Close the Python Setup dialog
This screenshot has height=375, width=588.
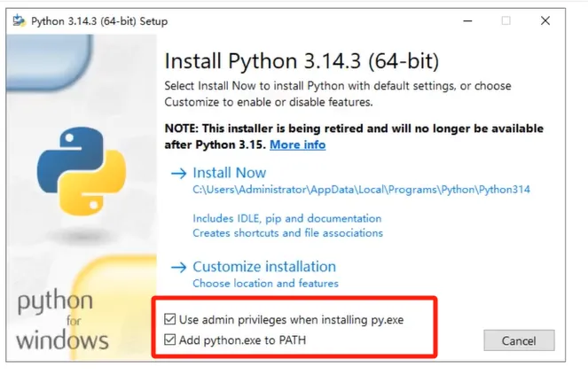544,20
